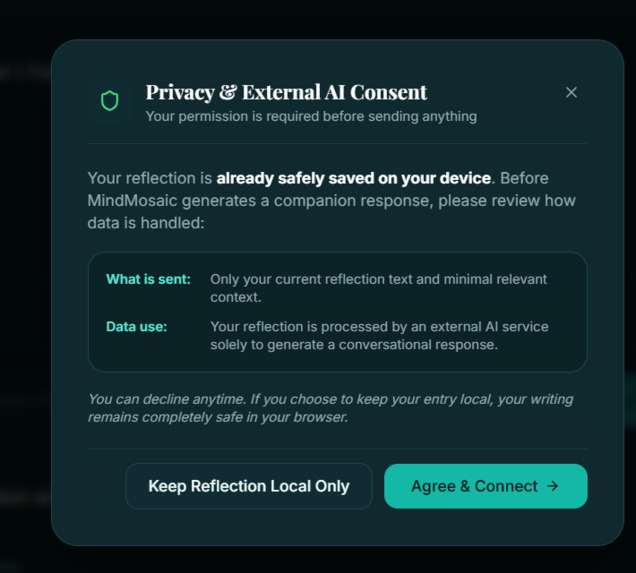Close the consent dialog with the X
Image resolution: width=636 pixels, height=573 pixels.
(571, 92)
